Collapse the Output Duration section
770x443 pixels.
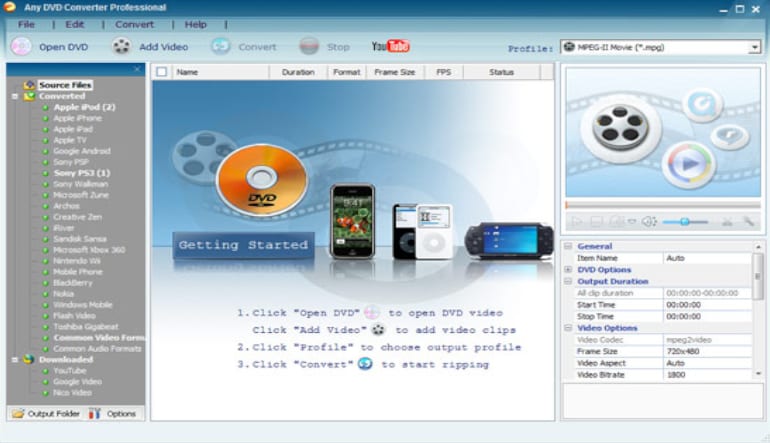[x=568, y=281]
